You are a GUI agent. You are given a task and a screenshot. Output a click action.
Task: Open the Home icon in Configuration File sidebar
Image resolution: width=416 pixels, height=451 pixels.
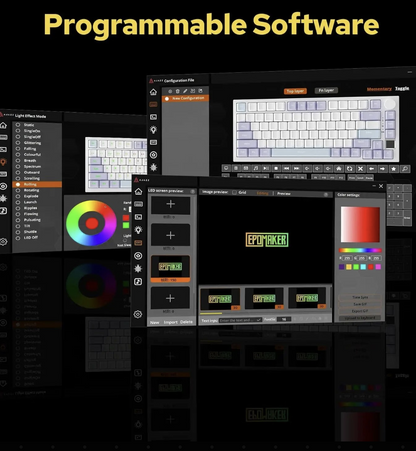tap(153, 92)
